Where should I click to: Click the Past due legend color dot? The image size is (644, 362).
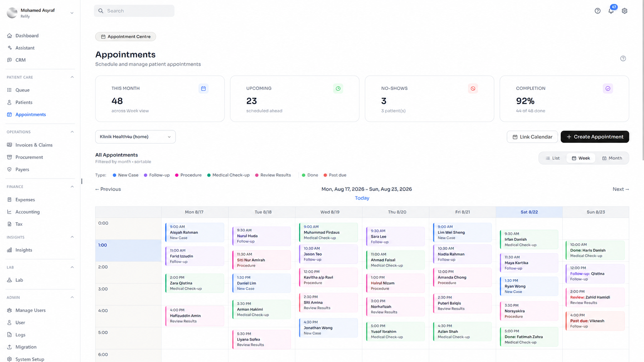[x=325, y=175]
